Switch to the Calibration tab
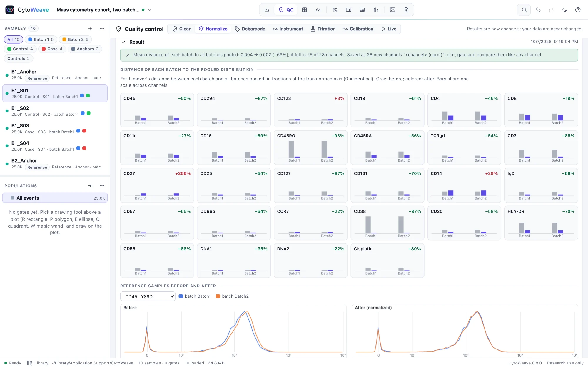Viewport: 588px width, 368px height. [358, 29]
